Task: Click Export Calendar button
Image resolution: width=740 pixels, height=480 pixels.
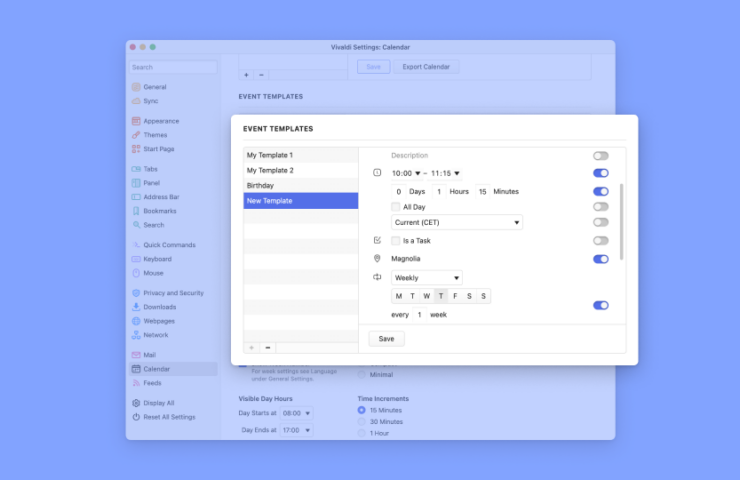Action: click(x=426, y=67)
